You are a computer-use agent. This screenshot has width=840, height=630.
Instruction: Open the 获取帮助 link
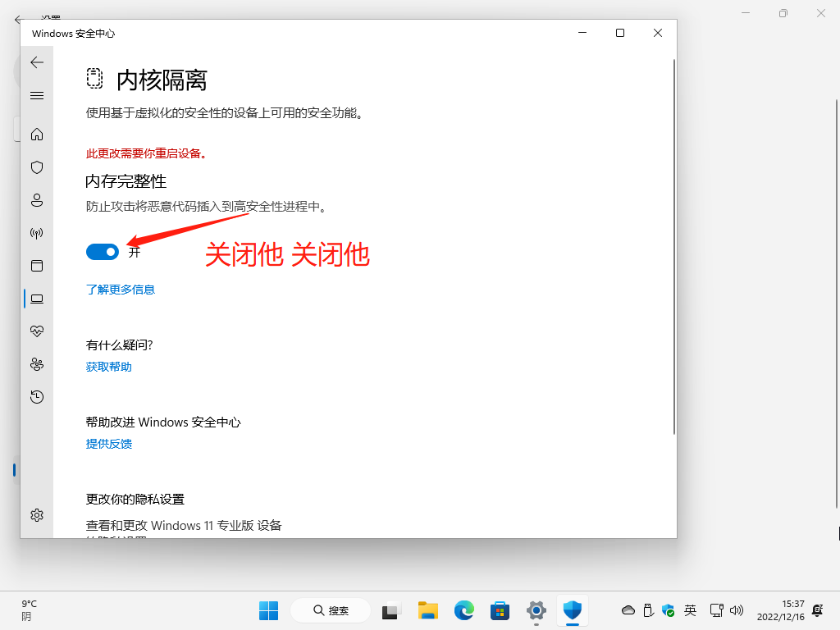pyautogui.click(x=108, y=367)
